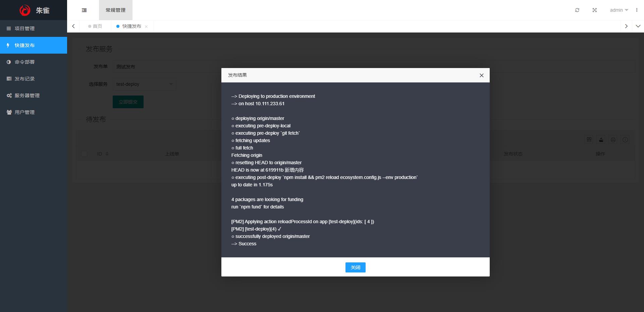Open the vertical three-dot more menu
The height and width of the screenshot is (312, 644).
point(636,10)
